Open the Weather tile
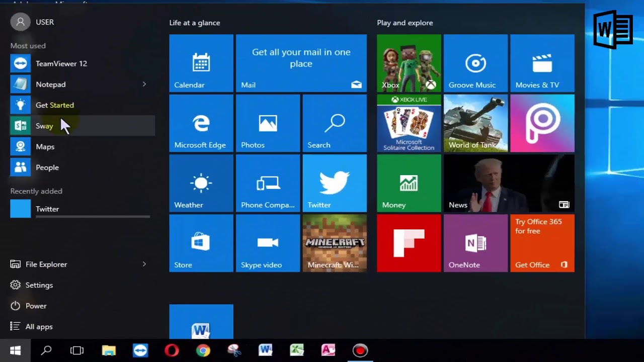 (201, 183)
